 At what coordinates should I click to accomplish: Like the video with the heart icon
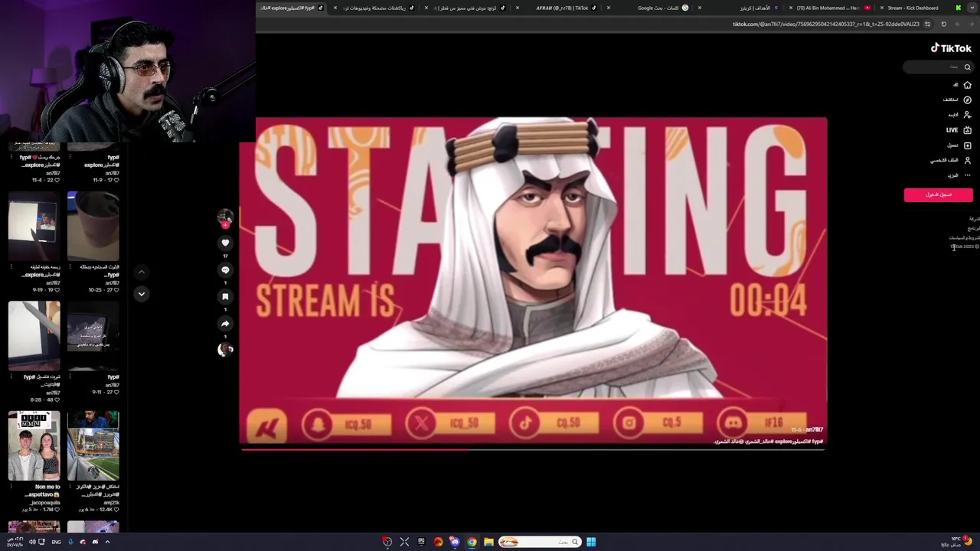[225, 243]
